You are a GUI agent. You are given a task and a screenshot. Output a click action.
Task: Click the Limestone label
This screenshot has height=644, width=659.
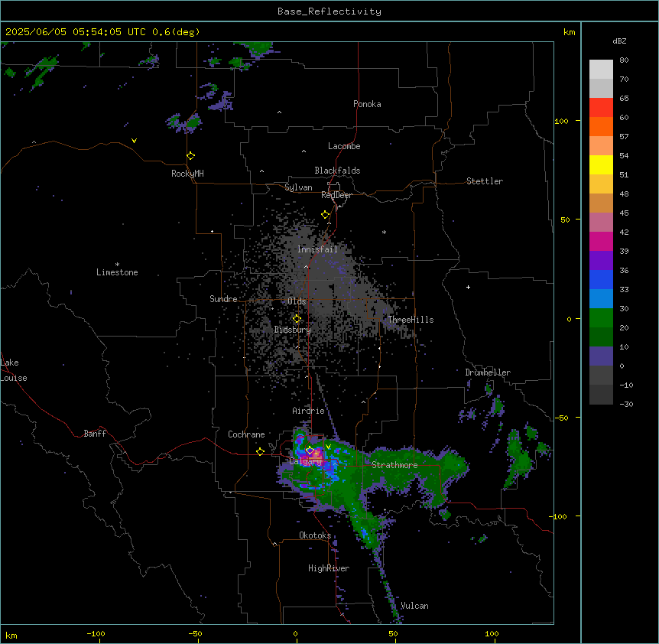point(117,272)
